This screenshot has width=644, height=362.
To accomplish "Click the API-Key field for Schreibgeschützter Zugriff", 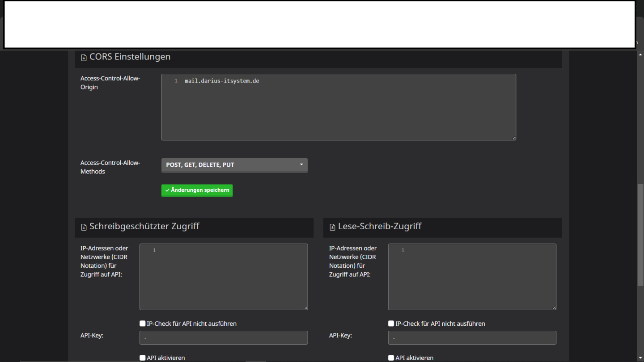I will [224, 338].
